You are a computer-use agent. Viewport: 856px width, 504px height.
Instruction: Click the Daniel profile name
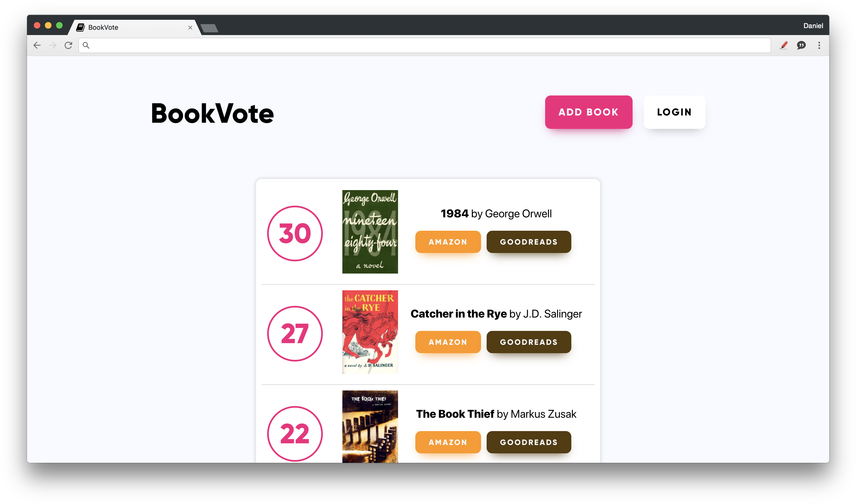813,26
